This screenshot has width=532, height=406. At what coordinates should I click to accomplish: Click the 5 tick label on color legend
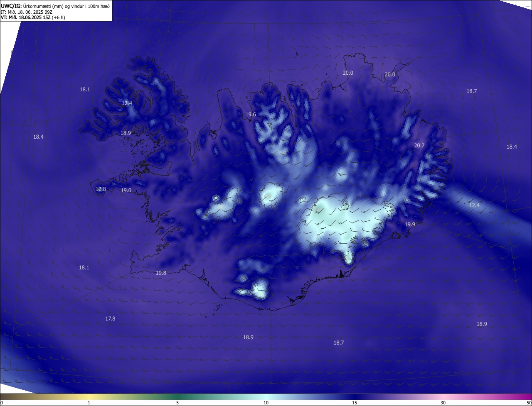177,403
